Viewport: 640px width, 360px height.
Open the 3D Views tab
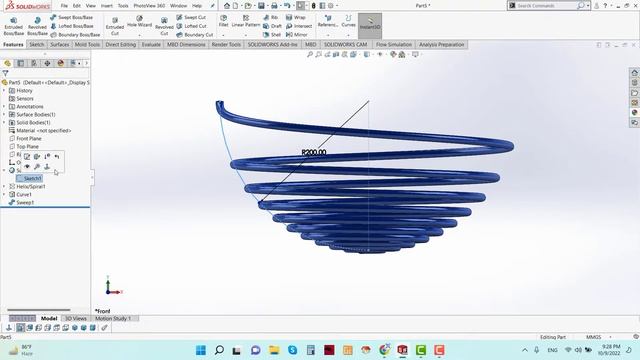click(x=76, y=318)
